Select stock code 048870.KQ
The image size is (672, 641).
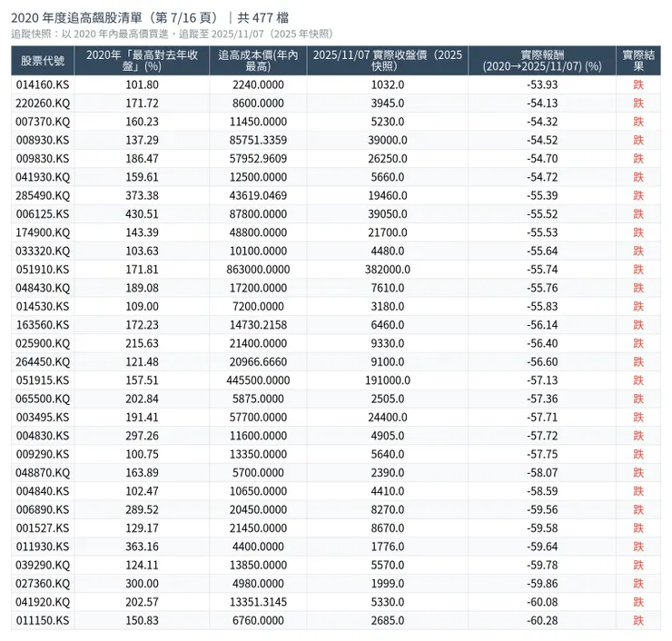point(43,472)
